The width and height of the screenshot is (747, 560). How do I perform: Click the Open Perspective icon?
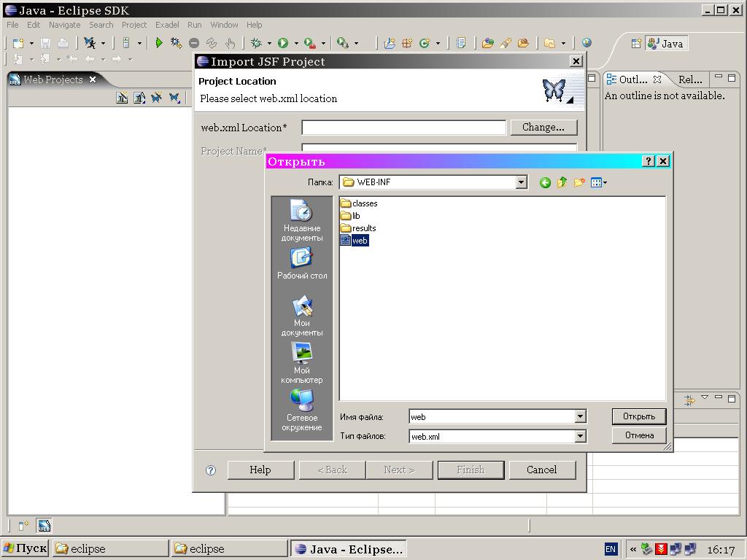pos(636,43)
